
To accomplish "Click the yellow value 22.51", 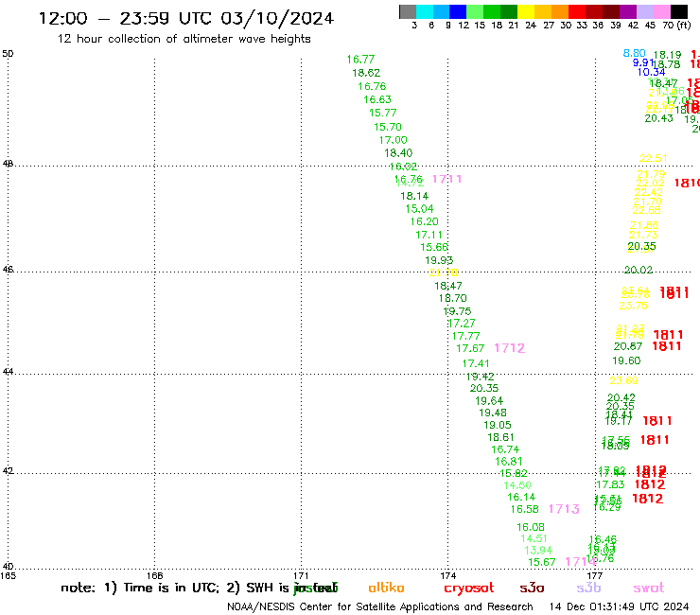I will (x=654, y=159).
